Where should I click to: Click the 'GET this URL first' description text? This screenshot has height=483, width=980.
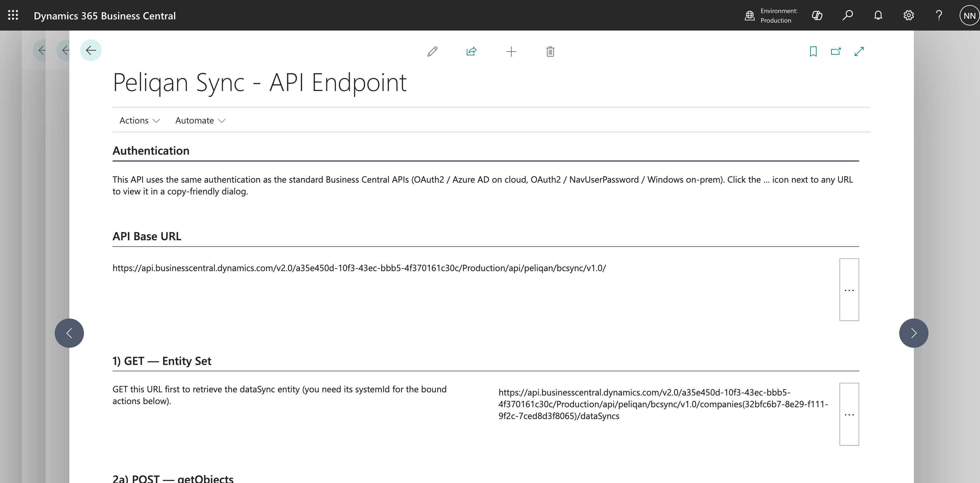click(x=279, y=395)
